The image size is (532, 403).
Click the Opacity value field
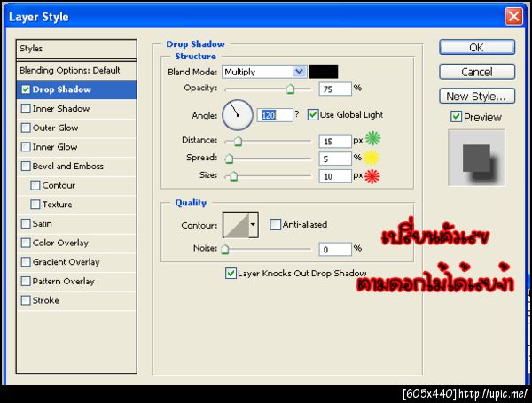335,89
